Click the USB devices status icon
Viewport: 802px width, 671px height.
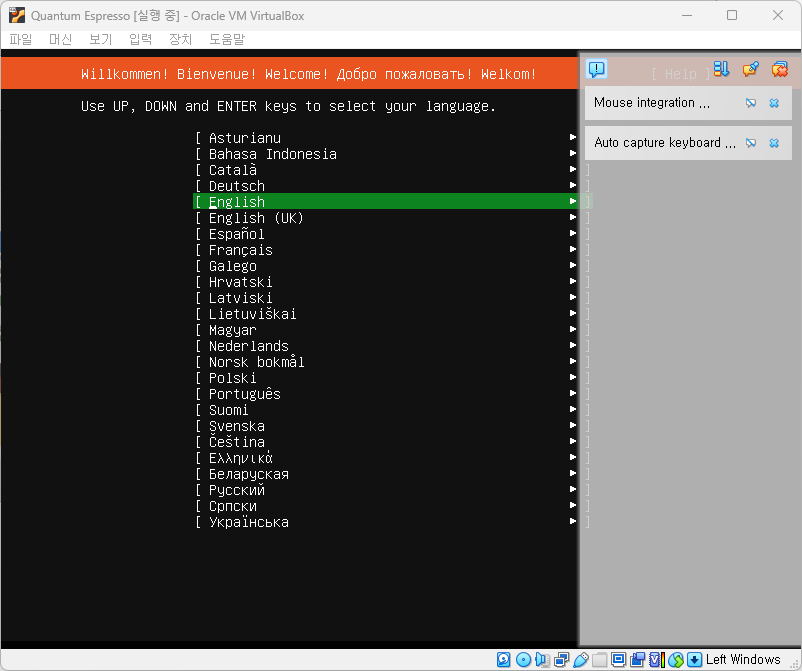(x=580, y=660)
